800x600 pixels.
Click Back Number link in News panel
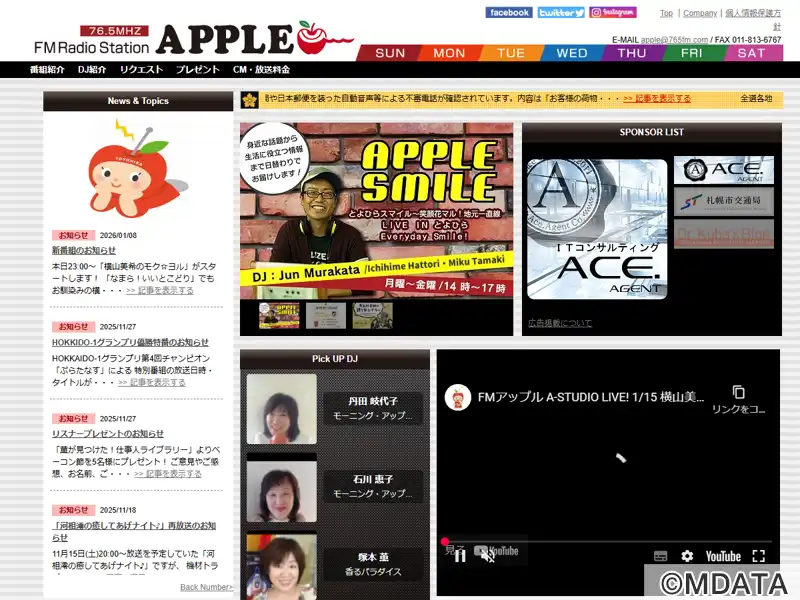(x=206, y=587)
